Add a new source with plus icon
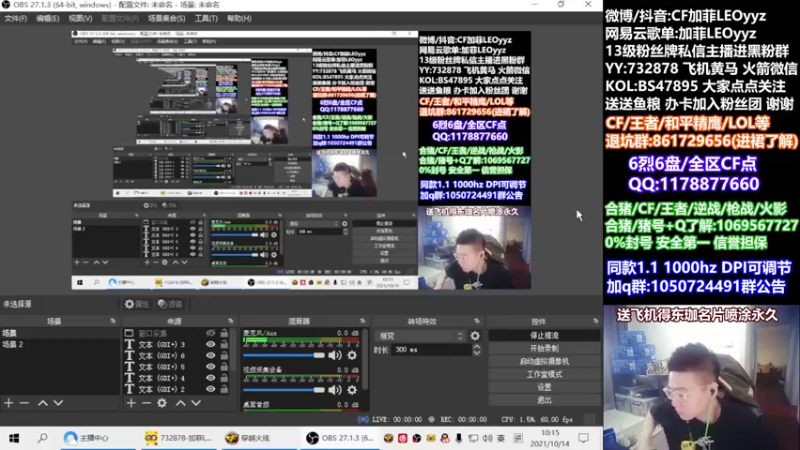This screenshot has height=450, width=800. click(131, 403)
